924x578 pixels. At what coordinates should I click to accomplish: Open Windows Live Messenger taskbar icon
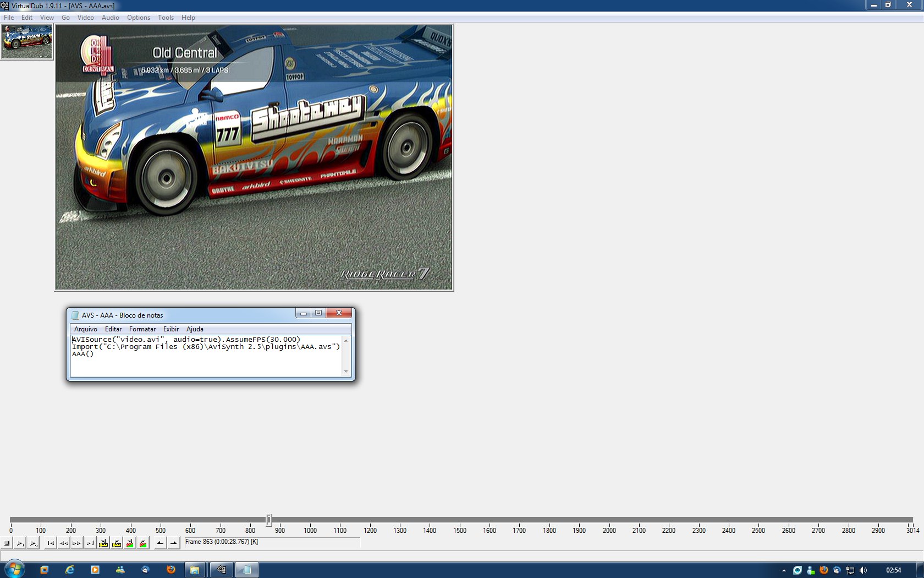[120, 570]
